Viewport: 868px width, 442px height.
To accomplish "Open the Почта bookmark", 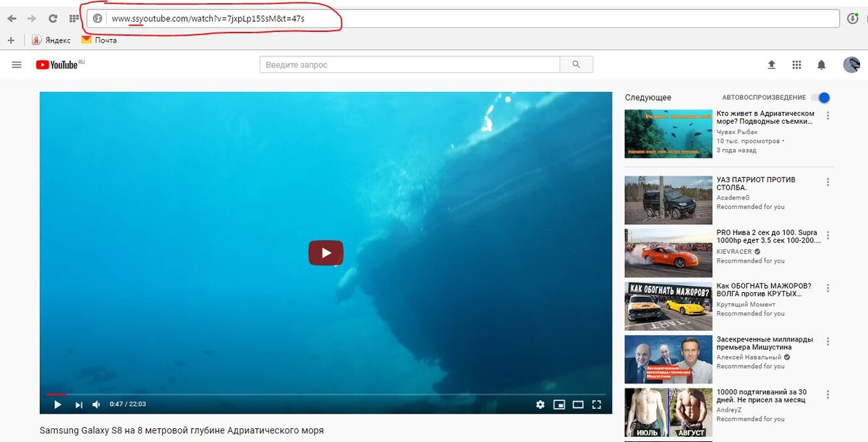I will coord(99,41).
